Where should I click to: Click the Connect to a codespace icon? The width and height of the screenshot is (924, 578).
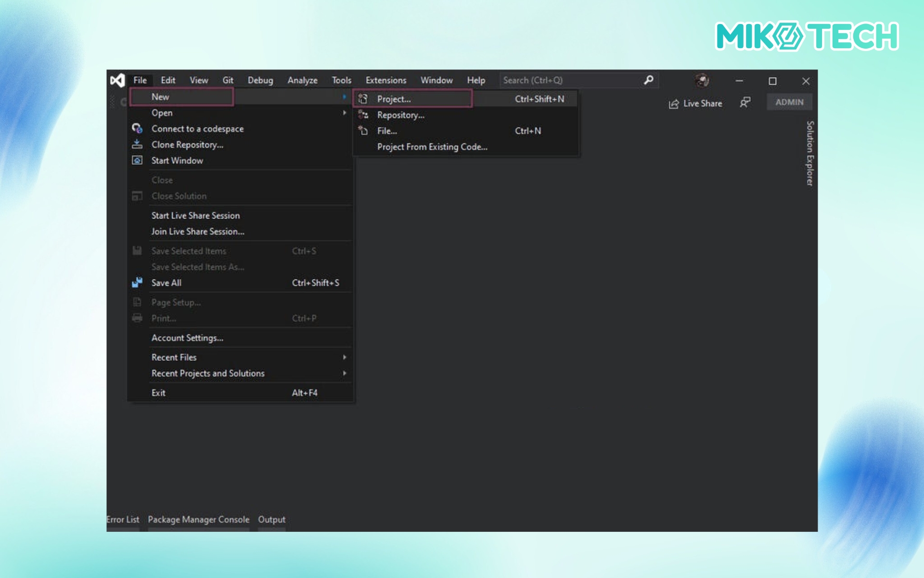[x=137, y=129]
